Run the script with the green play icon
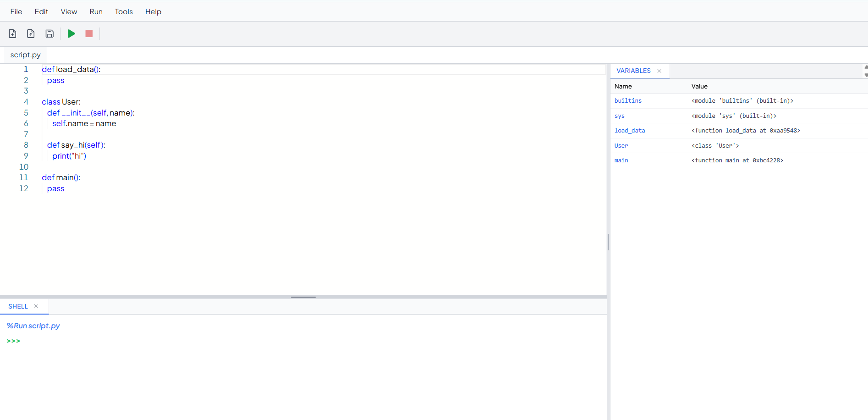 [71, 33]
